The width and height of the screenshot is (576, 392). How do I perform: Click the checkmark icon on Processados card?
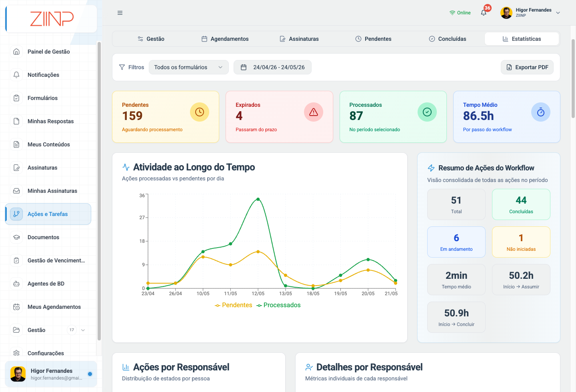427,112
